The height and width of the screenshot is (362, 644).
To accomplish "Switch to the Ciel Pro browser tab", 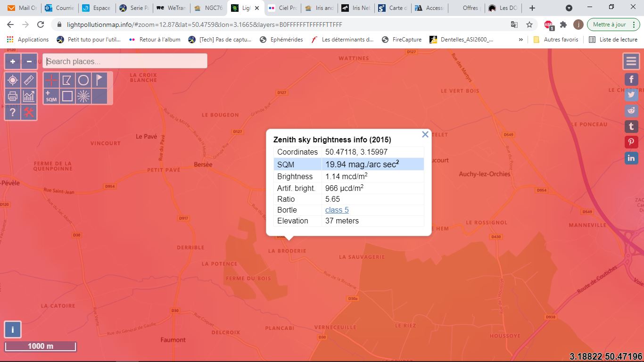I will click(282, 8).
